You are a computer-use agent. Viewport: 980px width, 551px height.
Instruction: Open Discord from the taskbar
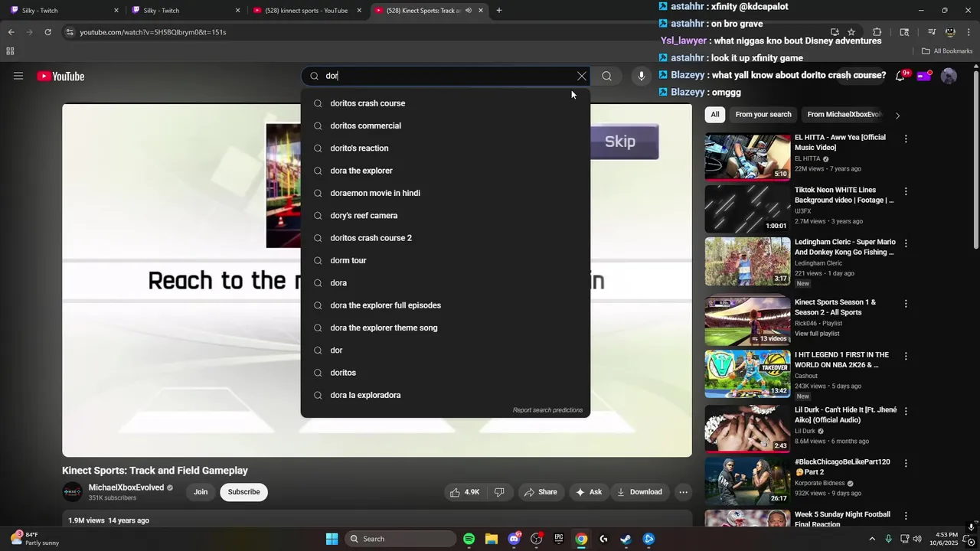click(x=514, y=539)
